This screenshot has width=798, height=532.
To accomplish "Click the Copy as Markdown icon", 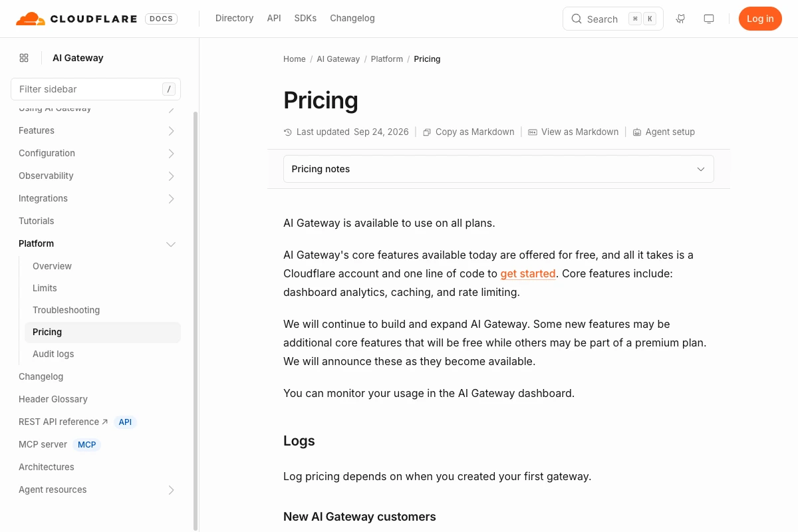I will tap(427, 132).
